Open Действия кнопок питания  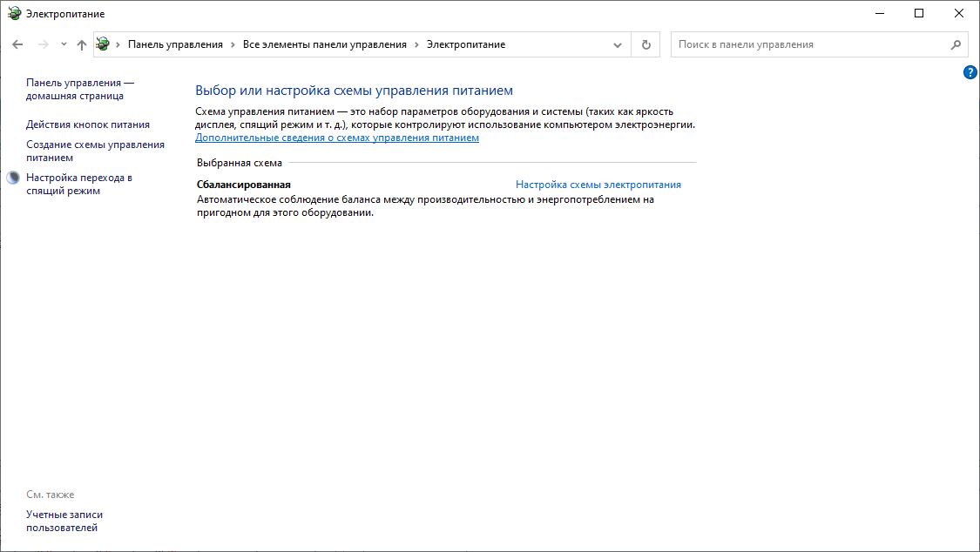(x=88, y=125)
